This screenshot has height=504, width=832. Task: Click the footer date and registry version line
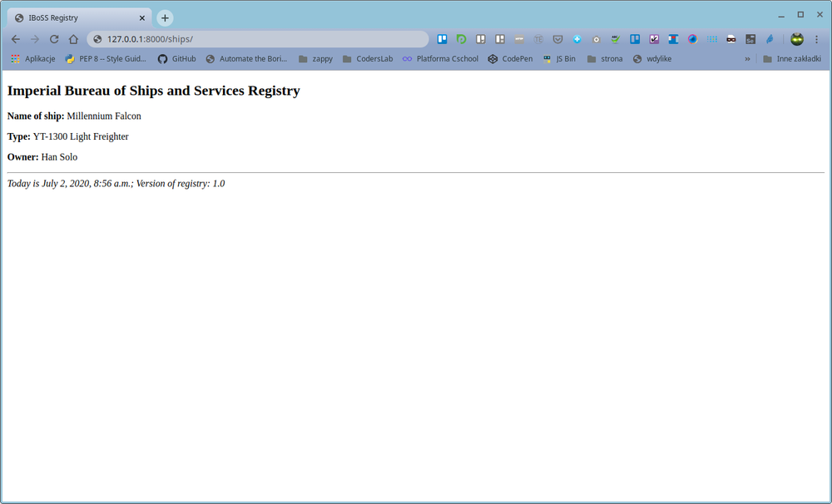116,184
